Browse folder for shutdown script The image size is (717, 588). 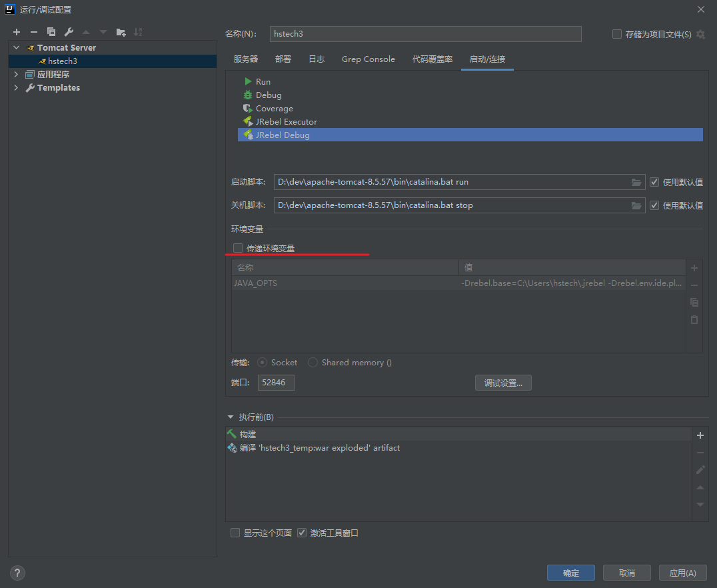[x=636, y=205]
